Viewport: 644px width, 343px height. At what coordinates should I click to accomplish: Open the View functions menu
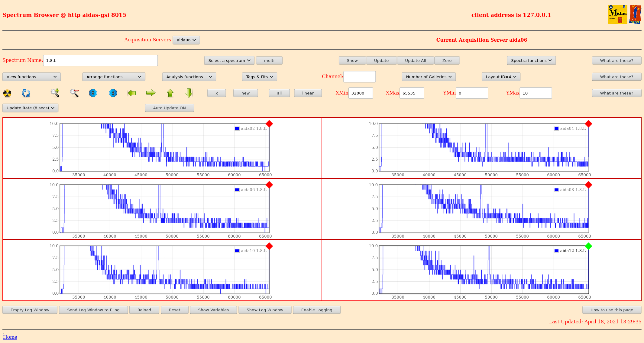pyautogui.click(x=31, y=77)
